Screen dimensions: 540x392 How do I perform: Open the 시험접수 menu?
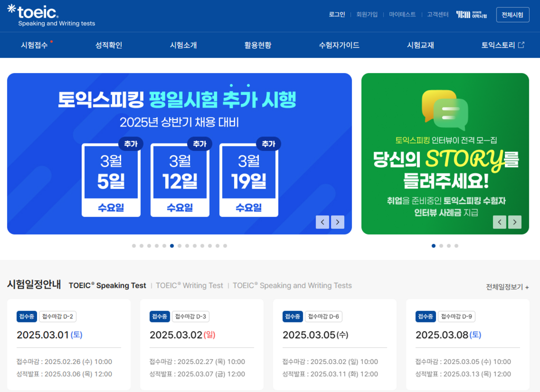pyautogui.click(x=35, y=45)
